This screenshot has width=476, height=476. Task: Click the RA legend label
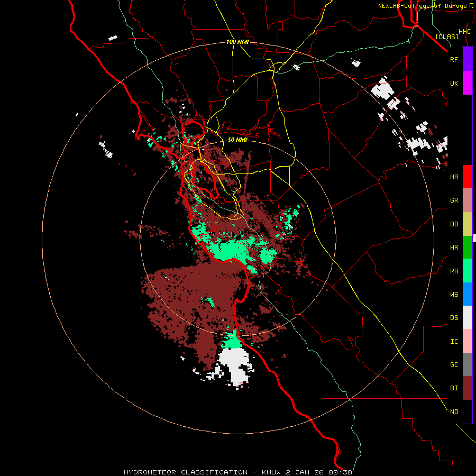click(454, 271)
